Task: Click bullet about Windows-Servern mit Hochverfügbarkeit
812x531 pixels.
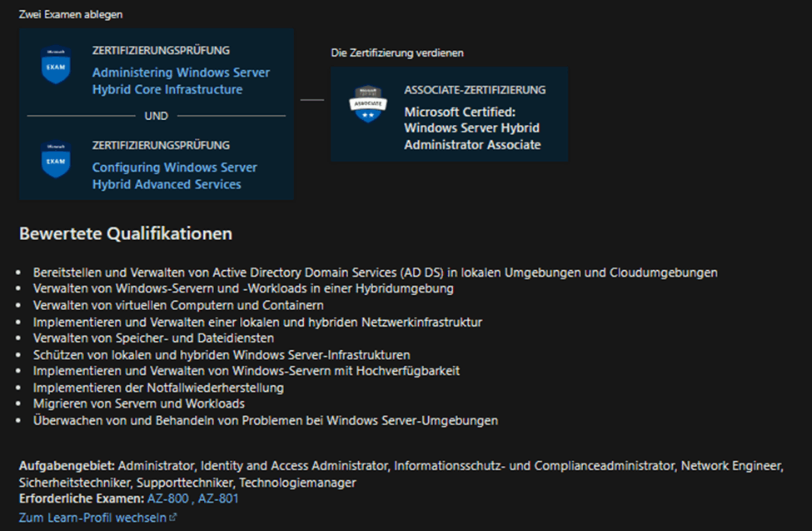Action: (247, 371)
